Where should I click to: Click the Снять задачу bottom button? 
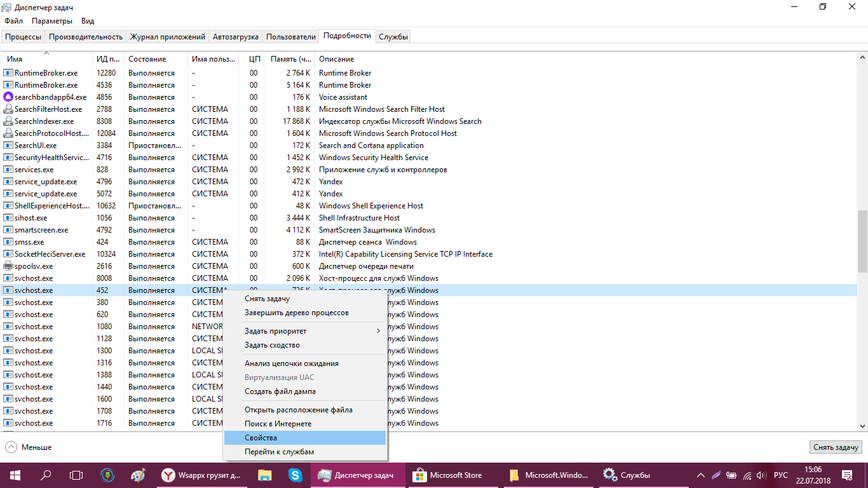tap(836, 447)
